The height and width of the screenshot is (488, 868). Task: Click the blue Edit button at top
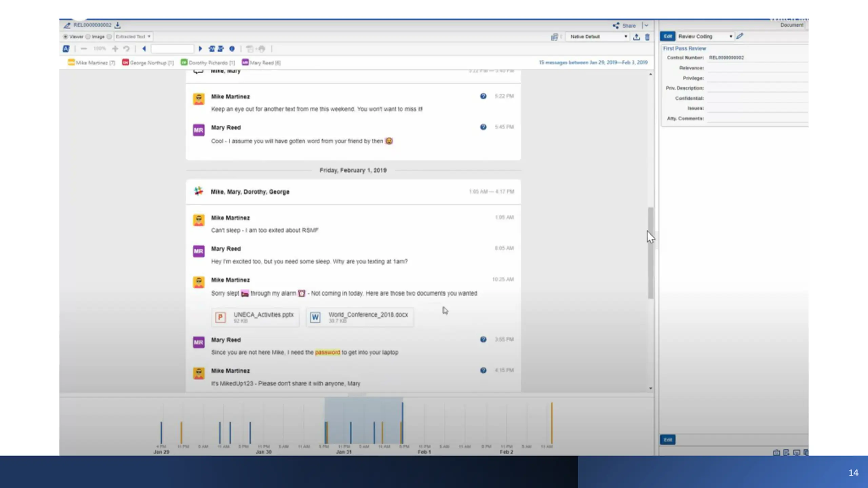[x=668, y=36]
